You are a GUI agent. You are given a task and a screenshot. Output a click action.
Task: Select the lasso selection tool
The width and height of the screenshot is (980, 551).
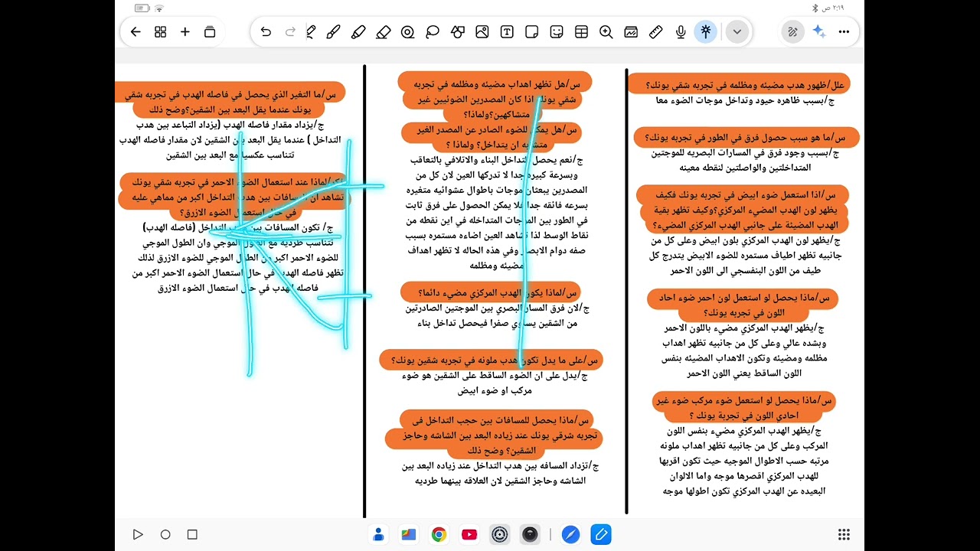(433, 32)
